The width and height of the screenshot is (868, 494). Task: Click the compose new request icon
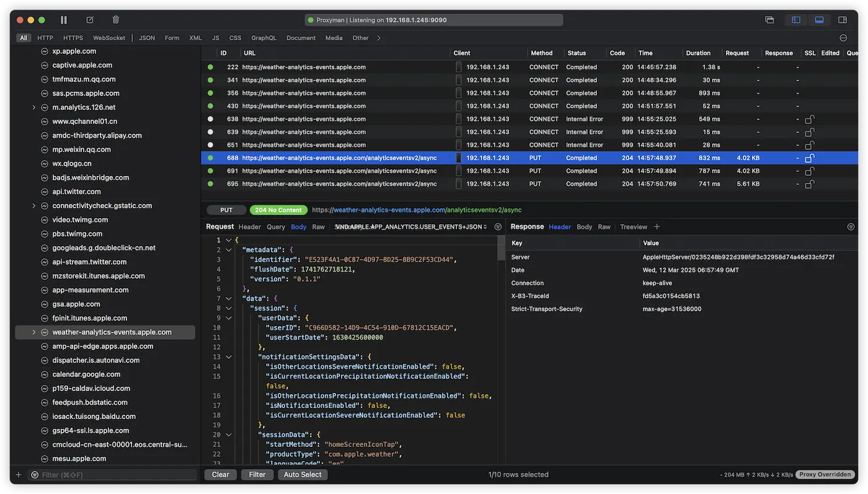click(x=90, y=20)
